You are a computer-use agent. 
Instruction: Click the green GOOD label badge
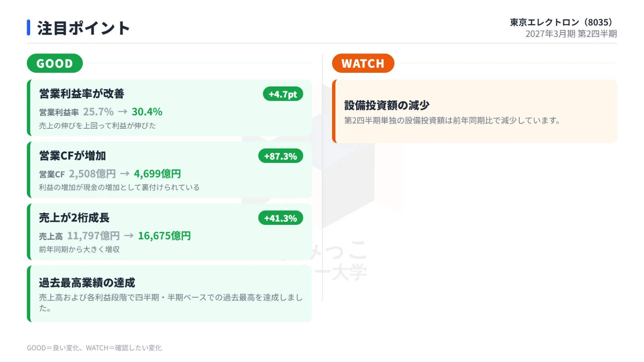click(x=55, y=63)
